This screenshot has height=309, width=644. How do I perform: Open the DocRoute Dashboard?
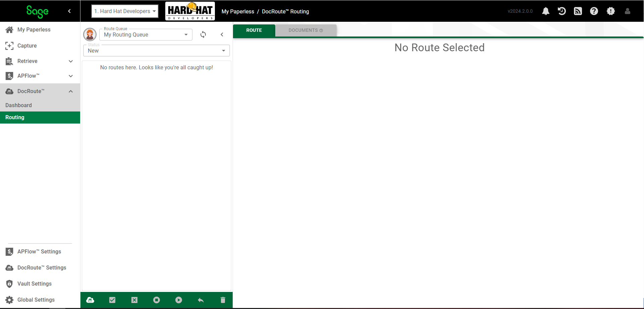coord(40,105)
